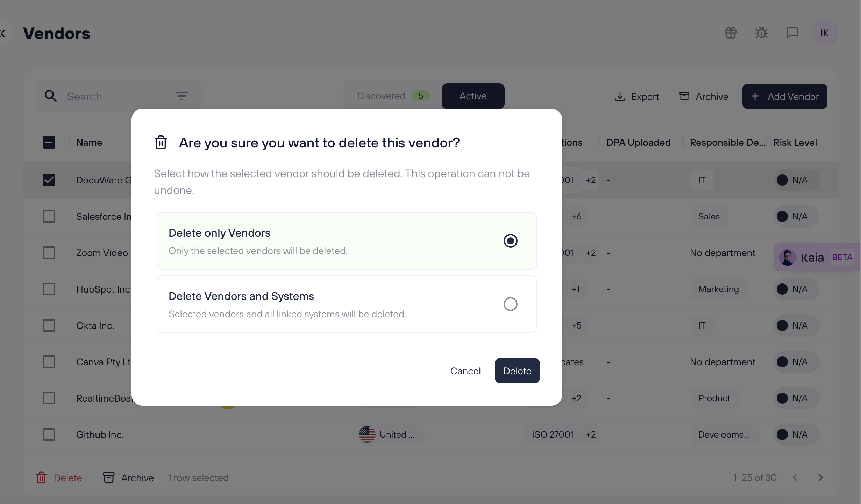Click the gift icon in header
Screen dimensions: 861x504
pos(731,33)
